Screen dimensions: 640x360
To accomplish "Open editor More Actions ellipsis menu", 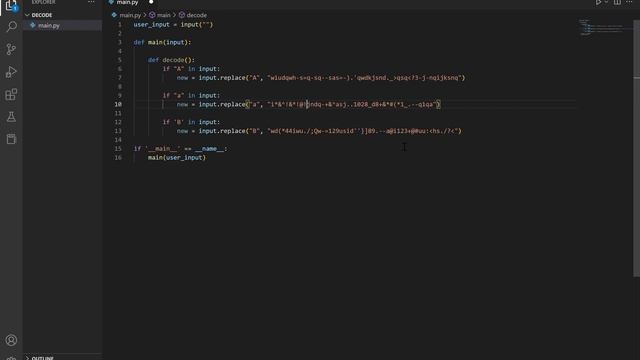I will point(629,2).
